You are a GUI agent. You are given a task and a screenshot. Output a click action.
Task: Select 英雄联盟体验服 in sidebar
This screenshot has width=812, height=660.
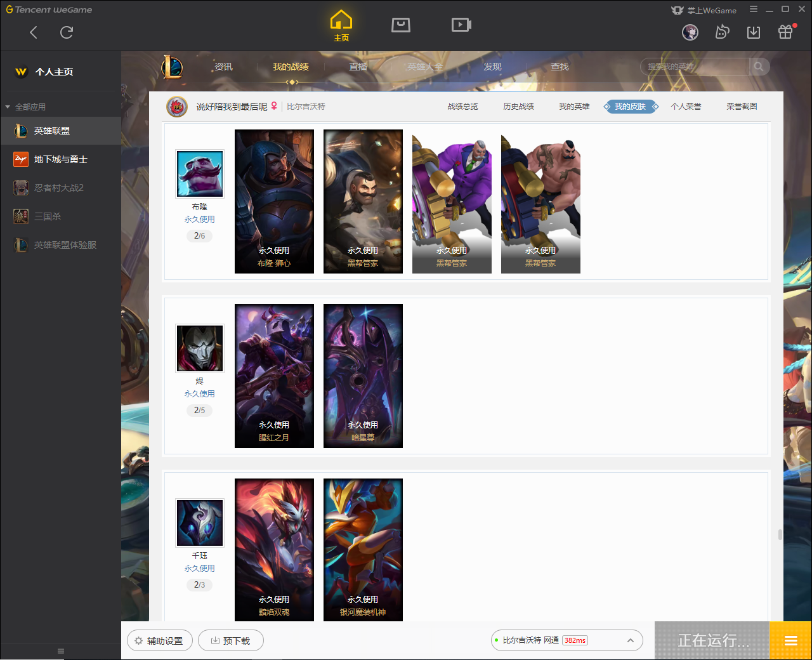click(60, 245)
